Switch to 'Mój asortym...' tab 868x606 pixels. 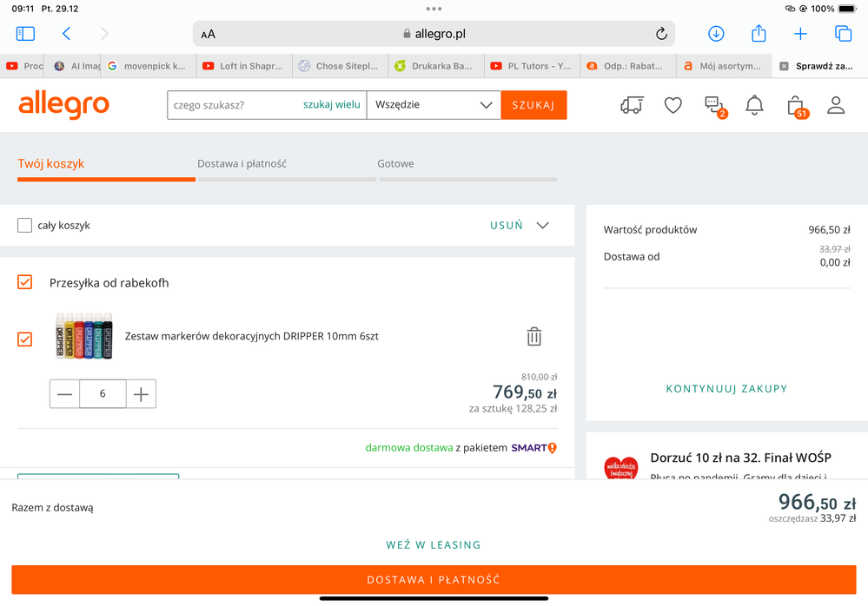(724, 66)
